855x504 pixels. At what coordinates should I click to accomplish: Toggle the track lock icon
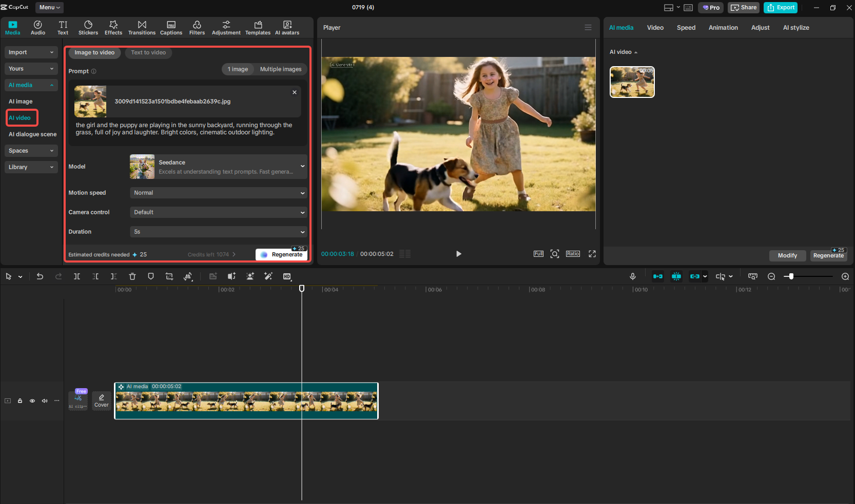pyautogui.click(x=20, y=400)
